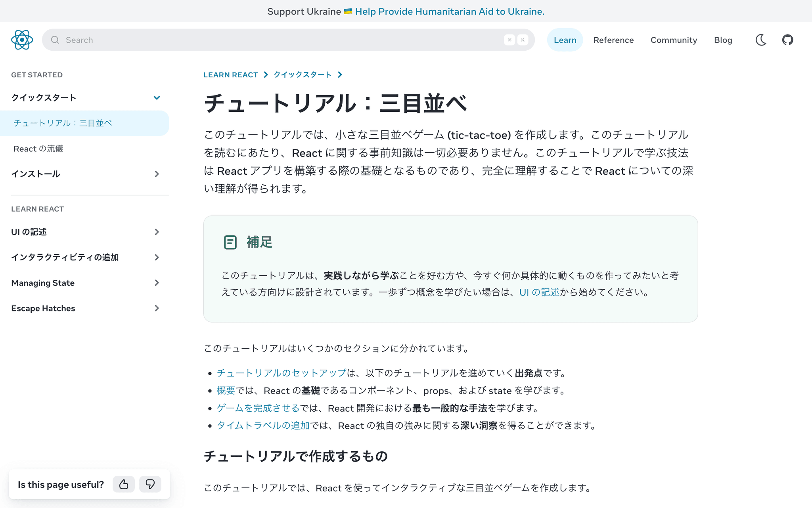Expand the UI の記述 section

pyautogui.click(x=157, y=232)
